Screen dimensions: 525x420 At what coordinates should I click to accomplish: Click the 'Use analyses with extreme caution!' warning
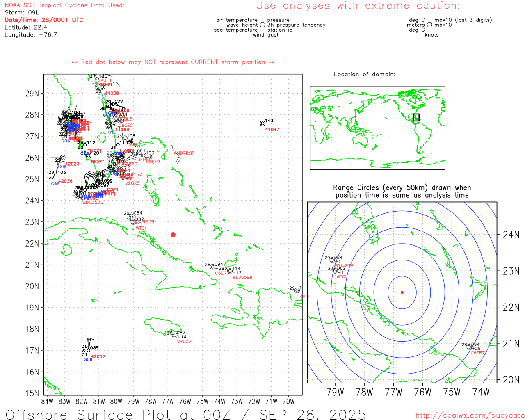[x=358, y=6]
